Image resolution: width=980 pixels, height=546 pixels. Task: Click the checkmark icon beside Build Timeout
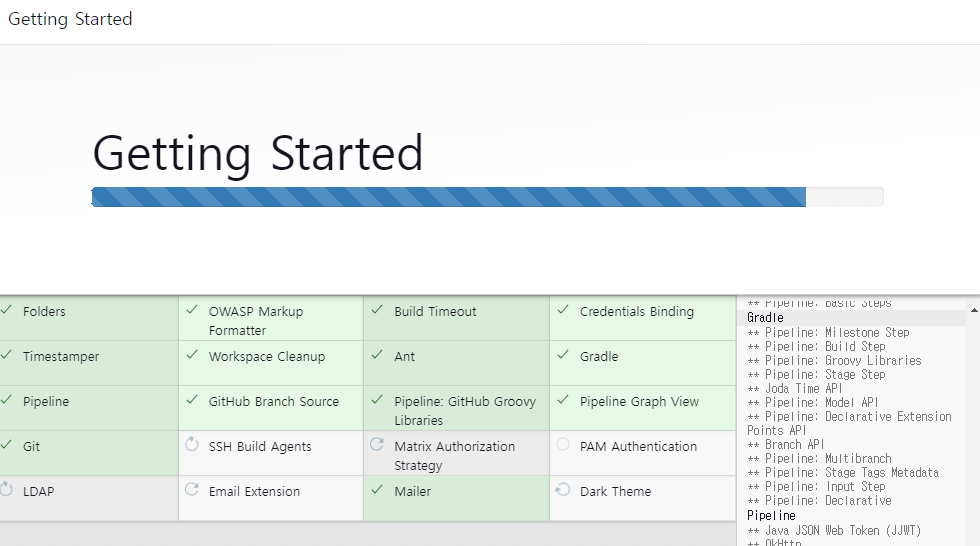tap(377, 310)
